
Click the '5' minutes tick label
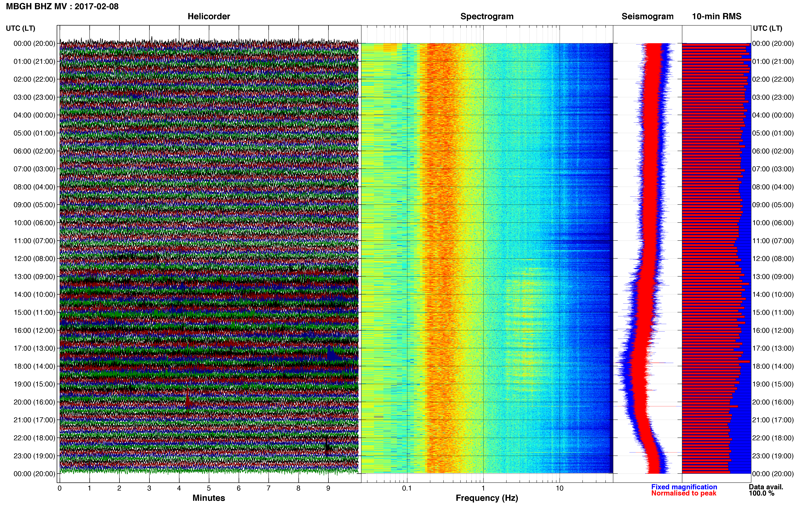point(209,488)
